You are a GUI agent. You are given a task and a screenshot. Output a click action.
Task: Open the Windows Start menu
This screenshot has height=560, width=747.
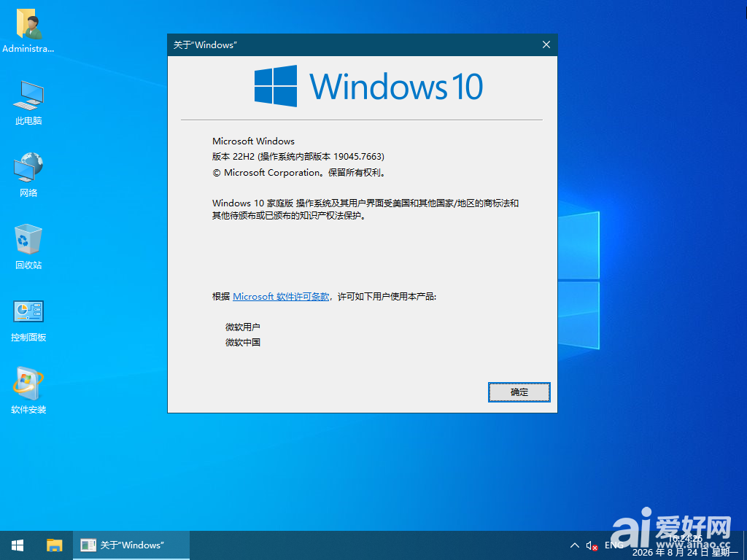coord(18,545)
